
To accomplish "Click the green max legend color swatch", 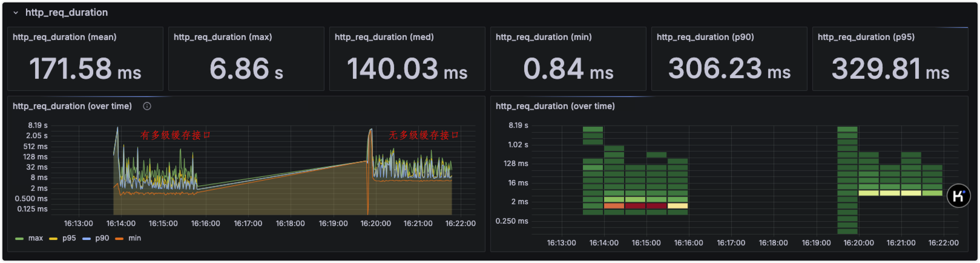I will pos(19,239).
